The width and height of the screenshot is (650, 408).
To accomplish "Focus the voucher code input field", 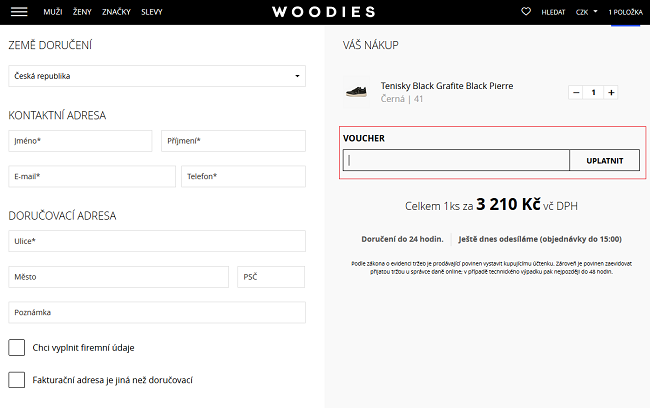I will (456, 160).
